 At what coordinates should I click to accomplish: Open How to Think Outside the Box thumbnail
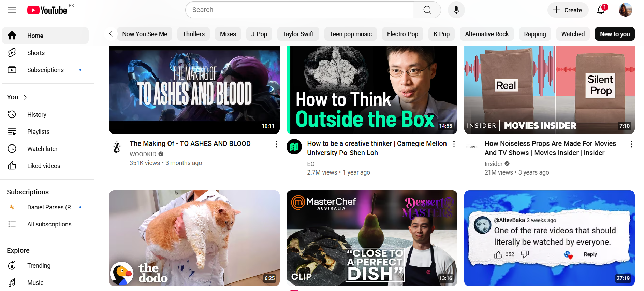coord(372,90)
